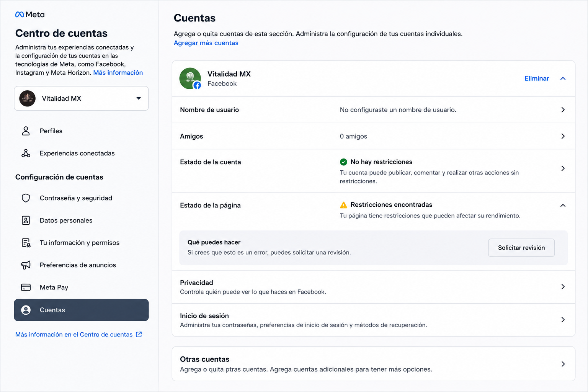588x392 pixels.
Task: Open Contraseña y seguridad settings
Action: 81,198
